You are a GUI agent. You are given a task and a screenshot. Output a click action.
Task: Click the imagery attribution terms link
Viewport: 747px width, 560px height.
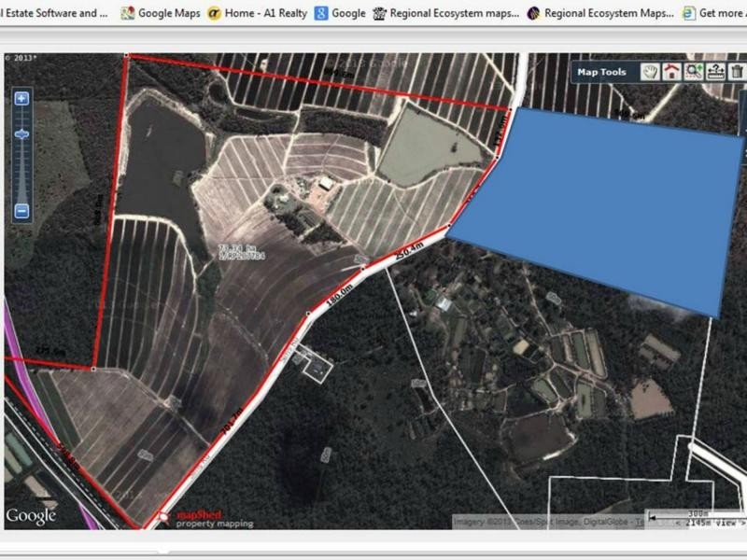click(640, 522)
